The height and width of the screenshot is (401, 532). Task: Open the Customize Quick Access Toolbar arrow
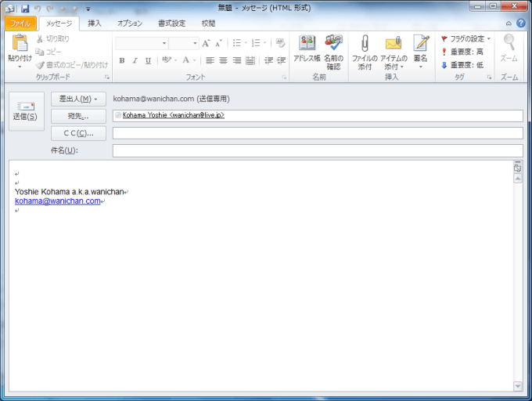[x=88, y=9]
